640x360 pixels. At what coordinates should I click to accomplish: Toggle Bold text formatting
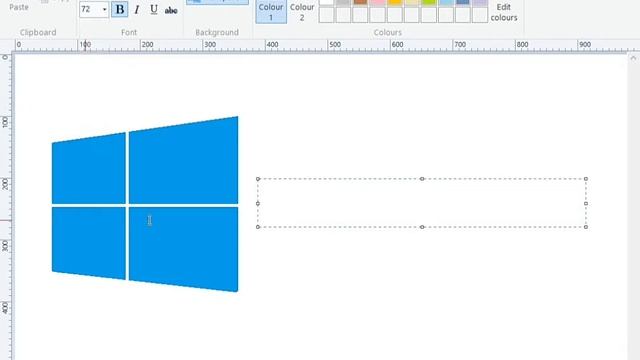coord(120,9)
